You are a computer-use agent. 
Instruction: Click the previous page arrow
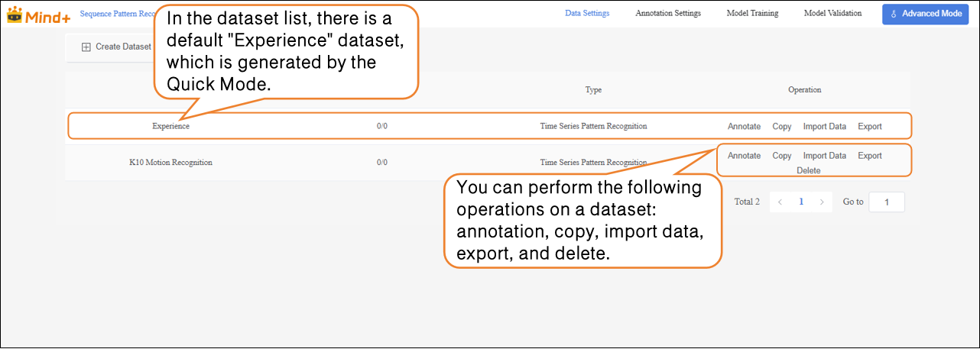pos(780,202)
